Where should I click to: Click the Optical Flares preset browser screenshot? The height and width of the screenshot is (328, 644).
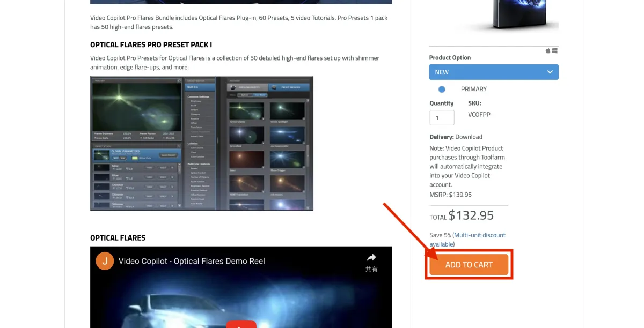click(x=202, y=144)
